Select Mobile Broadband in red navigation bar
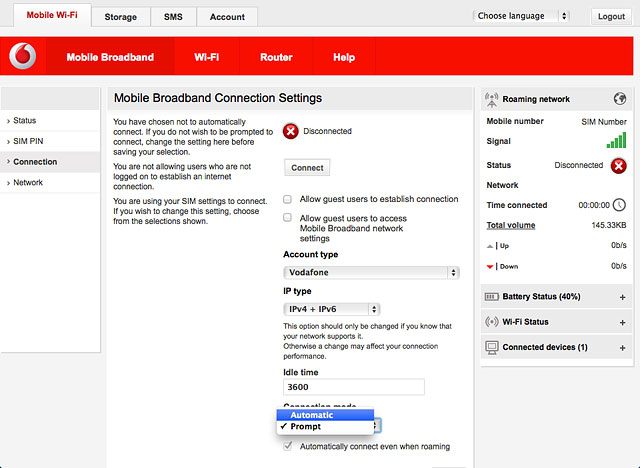This screenshot has width=640, height=468. [110, 57]
